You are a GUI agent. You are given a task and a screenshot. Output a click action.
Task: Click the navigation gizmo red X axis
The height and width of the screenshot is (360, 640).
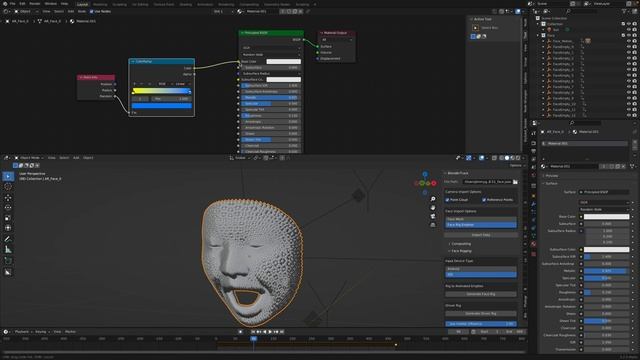point(433,183)
